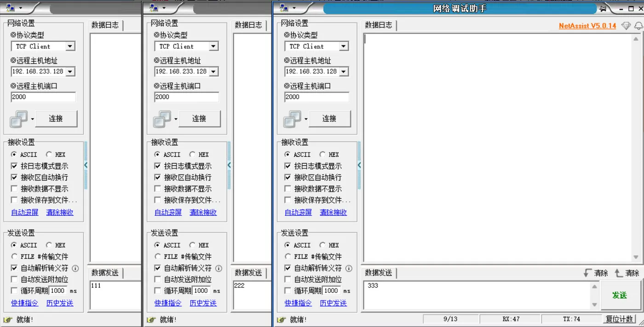Toggle 循环周期 checkbox in the left window
This screenshot has height=327, width=644.
coord(14,291)
